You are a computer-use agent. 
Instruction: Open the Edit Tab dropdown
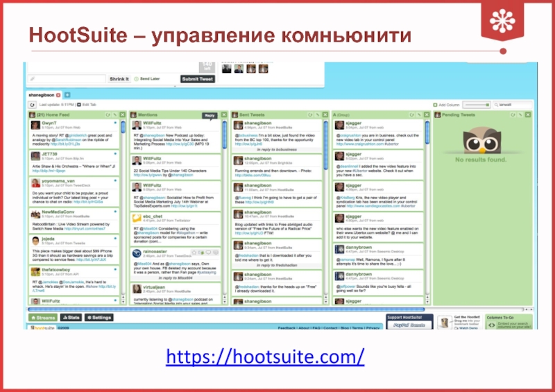(x=87, y=104)
